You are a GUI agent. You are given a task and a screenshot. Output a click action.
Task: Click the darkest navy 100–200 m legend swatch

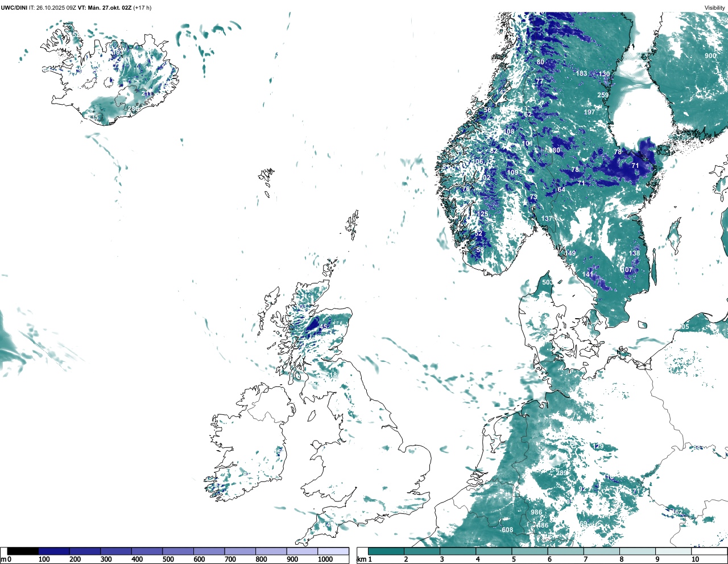(x=54, y=551)
